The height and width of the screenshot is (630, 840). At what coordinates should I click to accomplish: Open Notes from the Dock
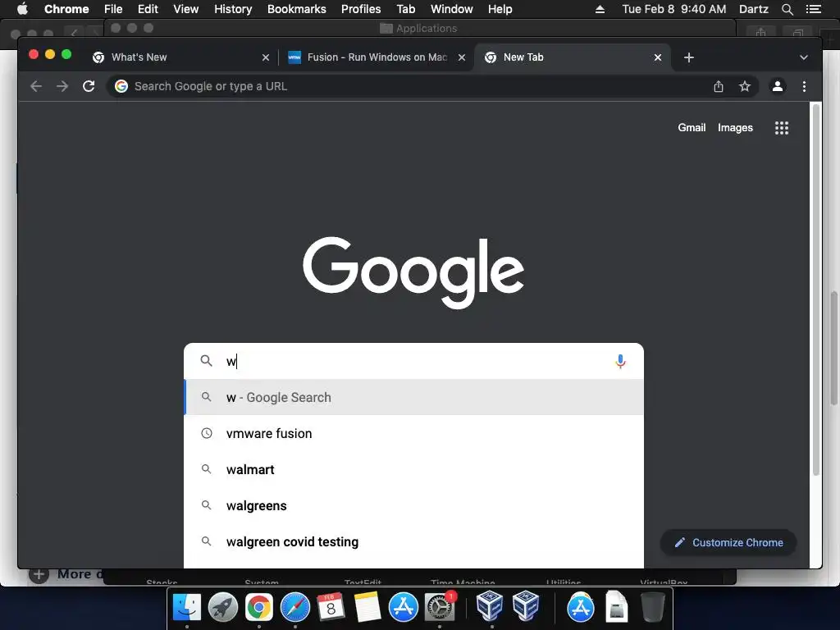point(367,608)
